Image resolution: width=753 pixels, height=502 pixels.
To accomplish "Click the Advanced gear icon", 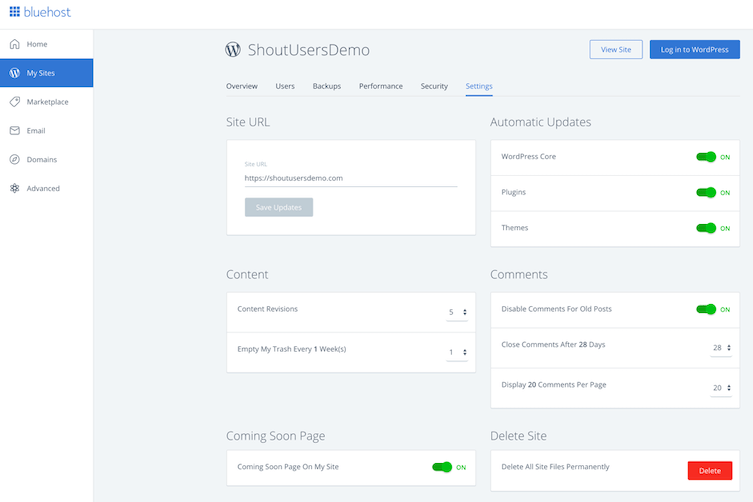I will (15, 188).
